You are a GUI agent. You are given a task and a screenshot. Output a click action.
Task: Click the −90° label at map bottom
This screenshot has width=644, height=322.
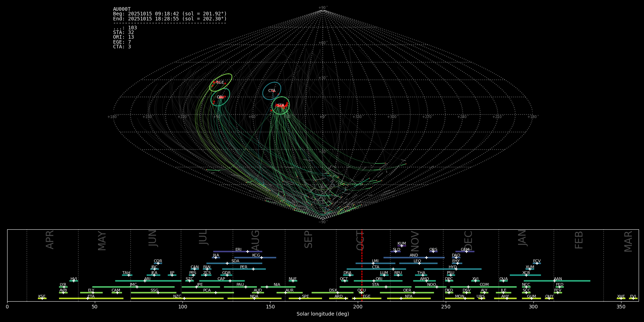pyautogui.click(x=323, y=222)
